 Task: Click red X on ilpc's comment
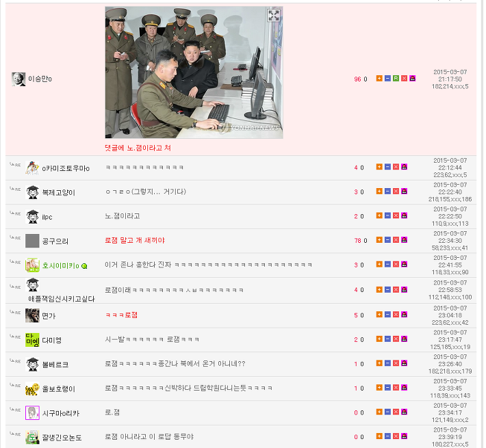point(396,215)
